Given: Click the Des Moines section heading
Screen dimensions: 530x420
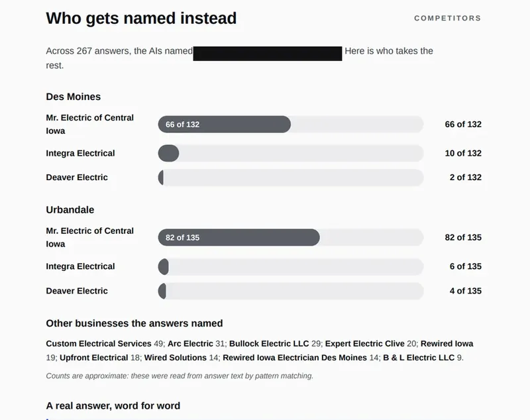Looking at the screenshot, I should coord(74,97).
